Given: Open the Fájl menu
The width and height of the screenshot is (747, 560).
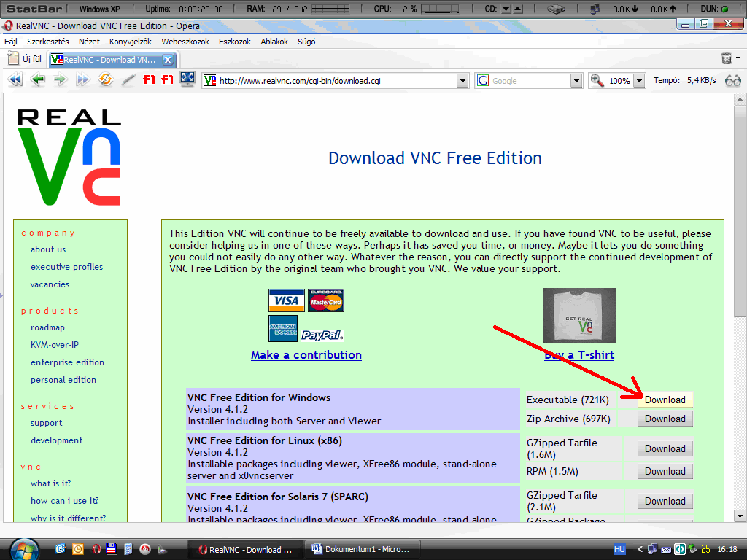Looking at the screenshot, I should click(x=10, y=42).
